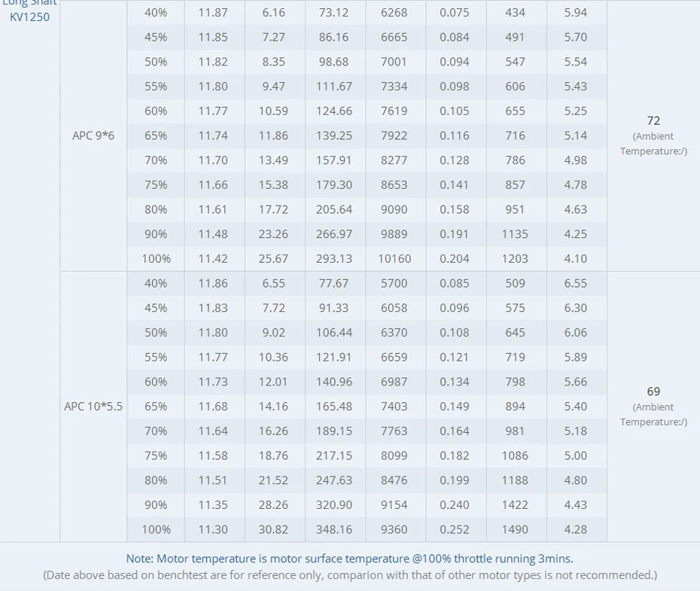Click the 30.82 current cell
700x591 pixels.
pyautogui.click(x=273, y=530)
